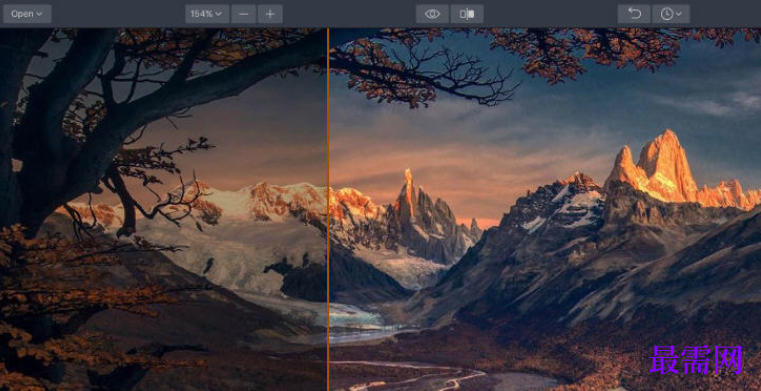This screenshot has width=761, height=391.
Task: Zoom out with the minus button
Action: 244,14
